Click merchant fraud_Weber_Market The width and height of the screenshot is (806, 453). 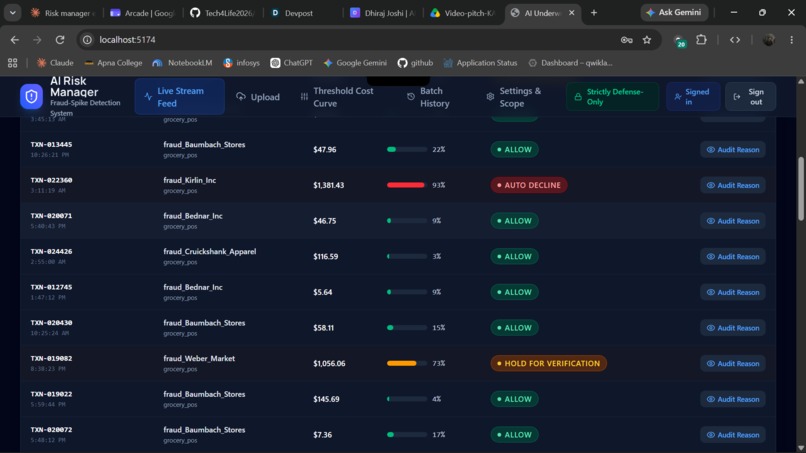[x=199, y=358]
